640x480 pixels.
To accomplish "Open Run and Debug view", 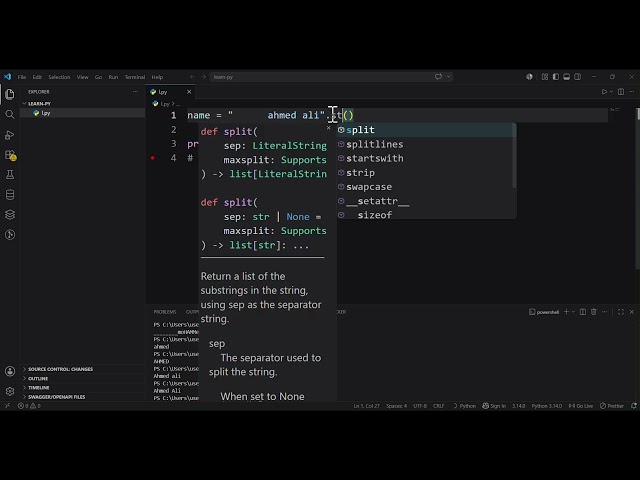I will (10, 135).
